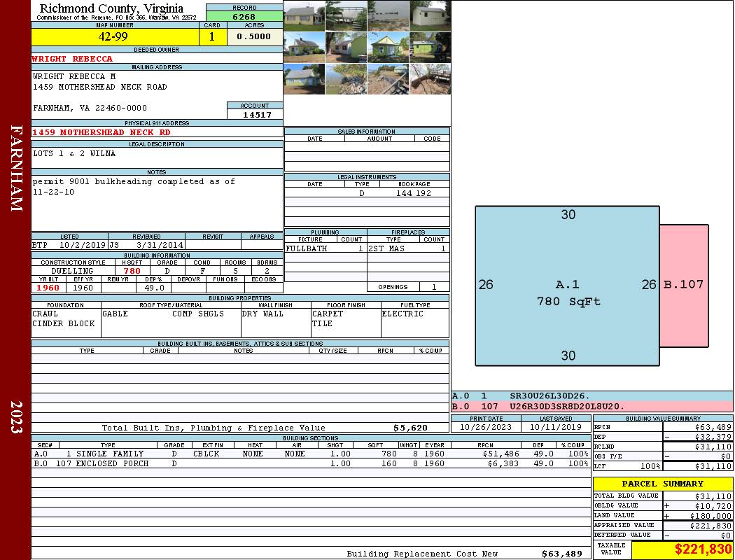The height and width of the screenshot is (560, 735).
Task: Click the Sales Information header
Action: tap(367, 132)
